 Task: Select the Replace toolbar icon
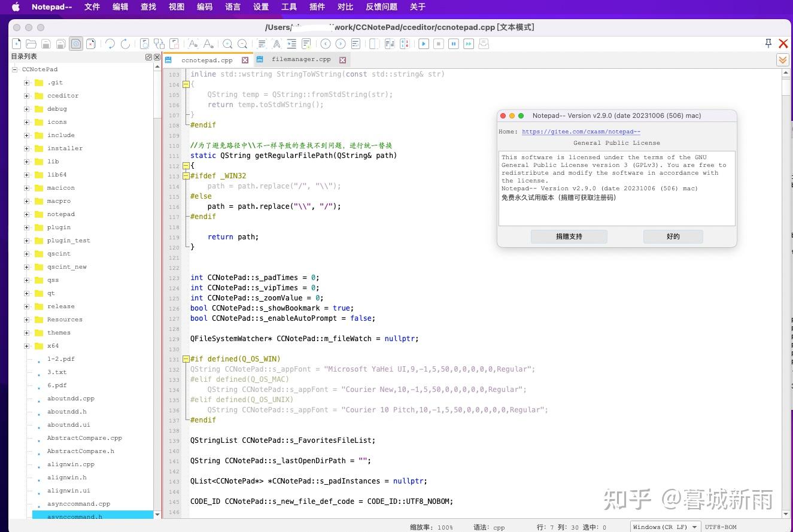click(x=159, y=44)
